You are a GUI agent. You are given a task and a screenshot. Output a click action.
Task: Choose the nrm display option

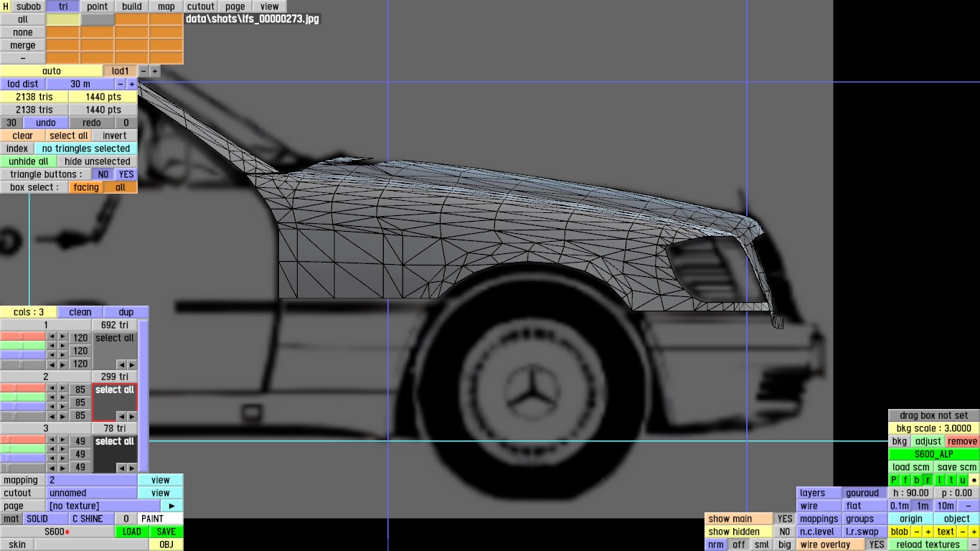pos(716,545)
